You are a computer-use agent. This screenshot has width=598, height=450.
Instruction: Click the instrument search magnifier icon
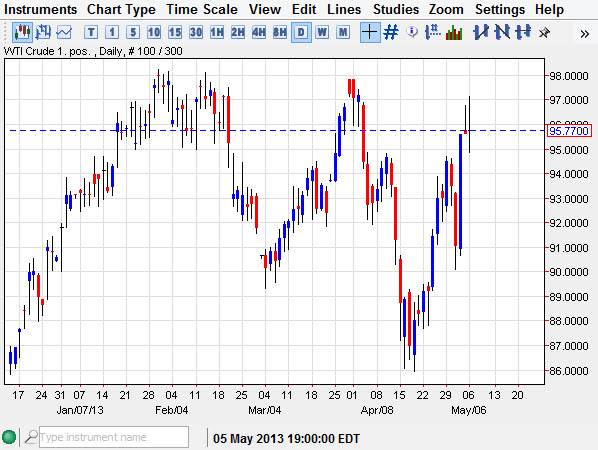pos(31,437)
